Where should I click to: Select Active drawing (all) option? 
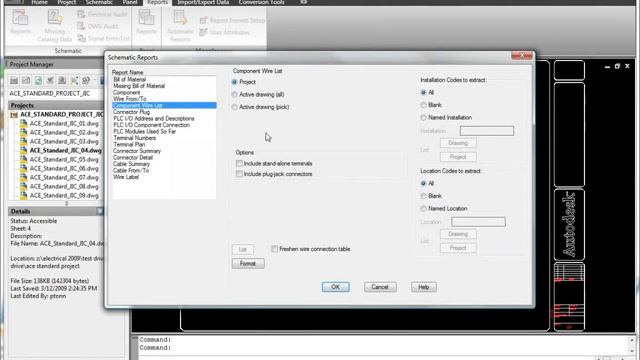234,95
